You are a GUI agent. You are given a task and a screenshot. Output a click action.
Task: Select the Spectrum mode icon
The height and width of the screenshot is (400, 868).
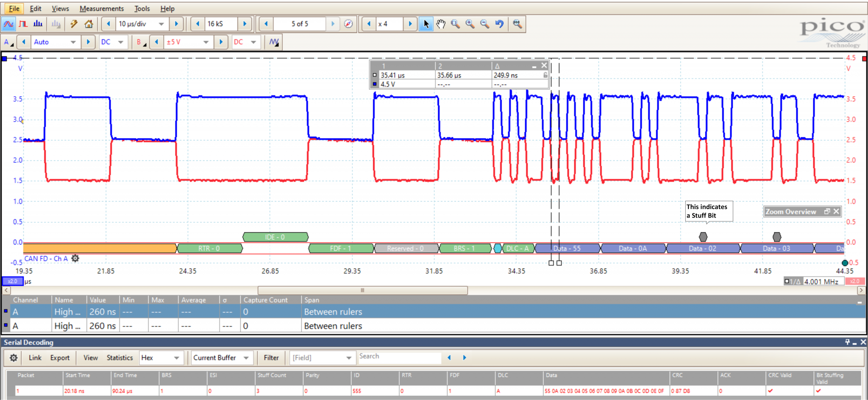click(38, 24)
